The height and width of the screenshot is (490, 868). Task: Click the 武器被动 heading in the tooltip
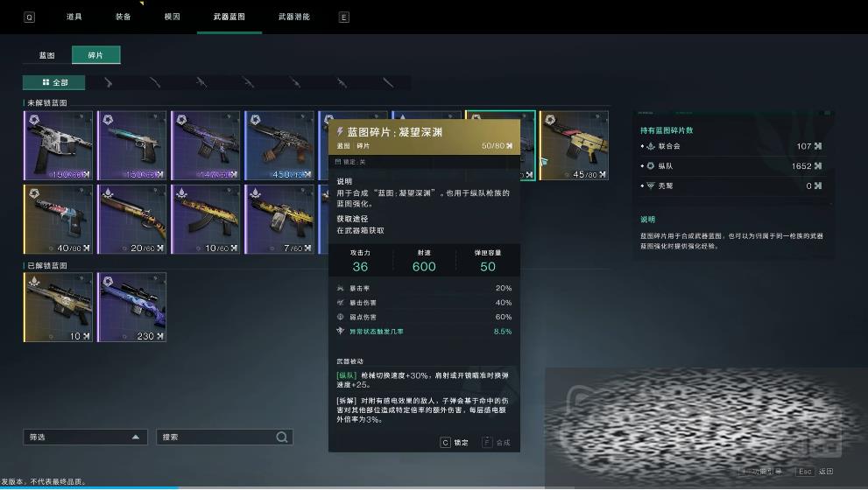(x=349, y=361)
